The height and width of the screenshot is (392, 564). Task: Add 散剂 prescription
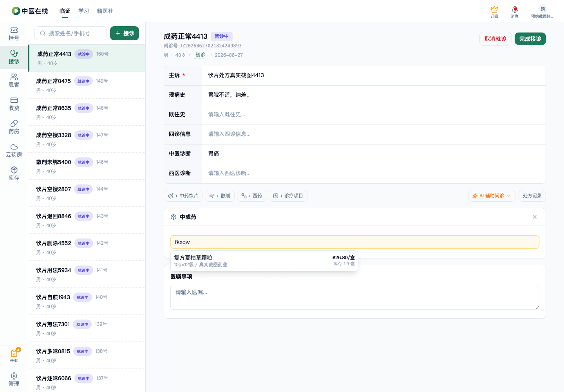pos(220,196)
